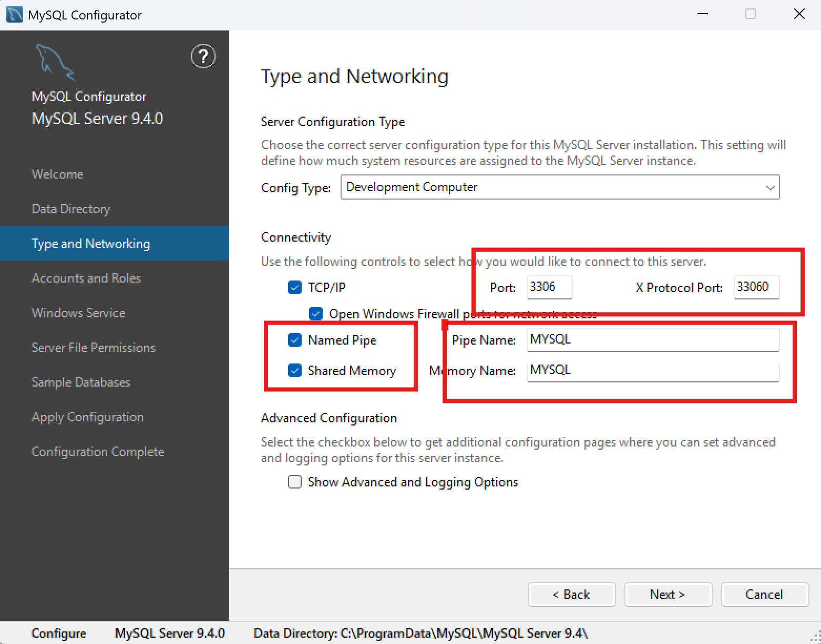Uncheck the TCP/IP checkbox
Screen dimensions: 821x644
pyautogui.click(x=295, y=287)
